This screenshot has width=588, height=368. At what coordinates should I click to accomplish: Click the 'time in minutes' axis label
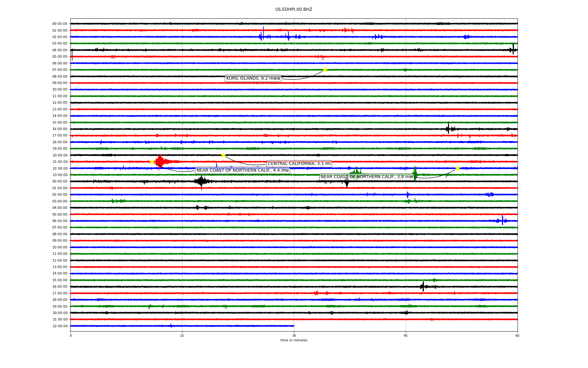tap(293, 340)
